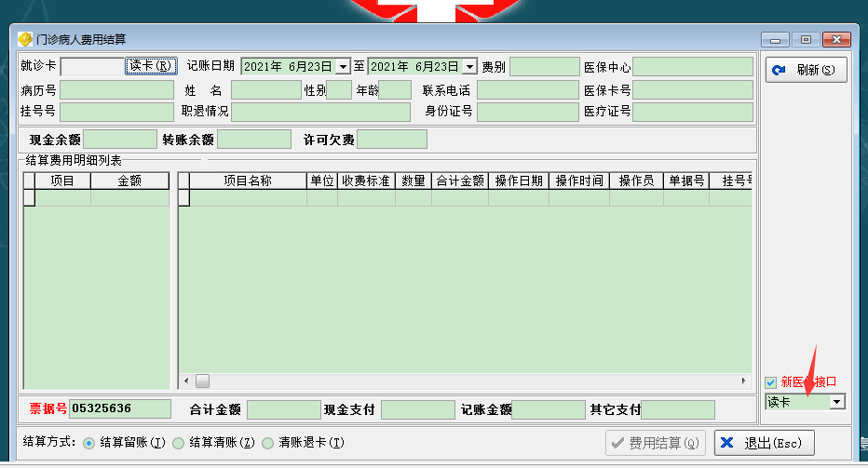868x468 pixels.
Task: Click the 医疗证号 field
Action: (x=693, y=112)
